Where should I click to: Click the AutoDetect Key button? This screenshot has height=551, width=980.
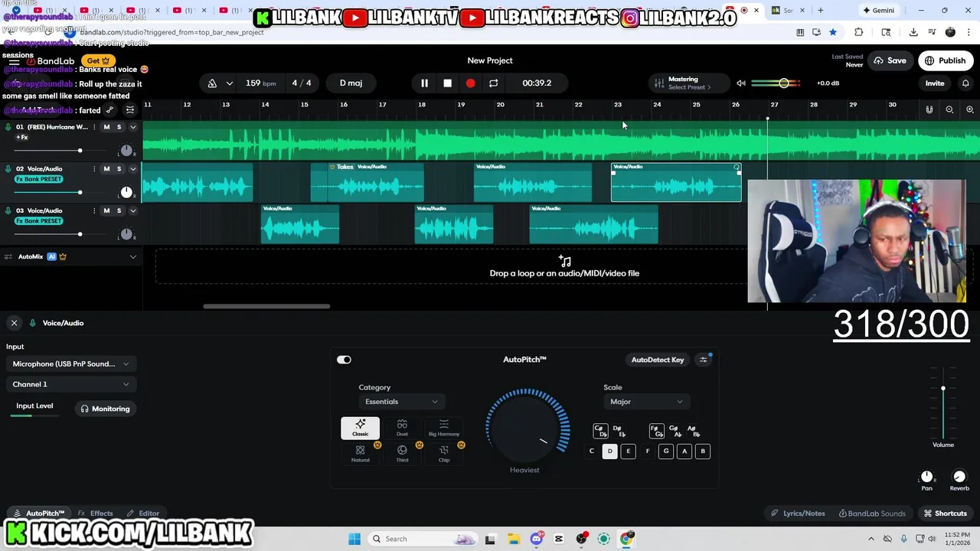658,360
